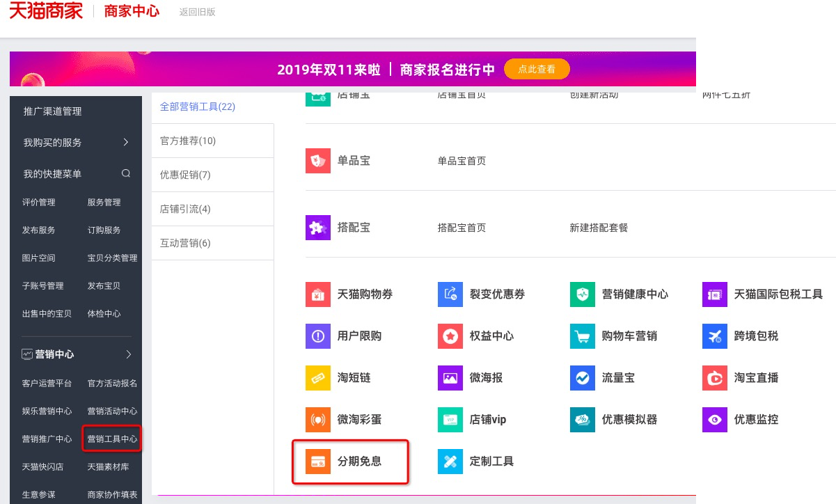Click the 搭配宝 puzzle icon
Viewport: 836px width, 504px height.
tap(318, 228)
